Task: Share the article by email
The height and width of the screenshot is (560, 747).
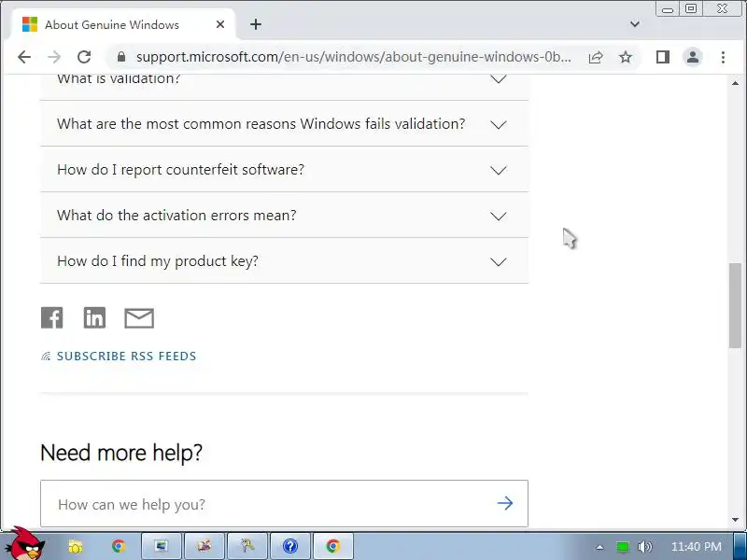Action: (139, 318)
